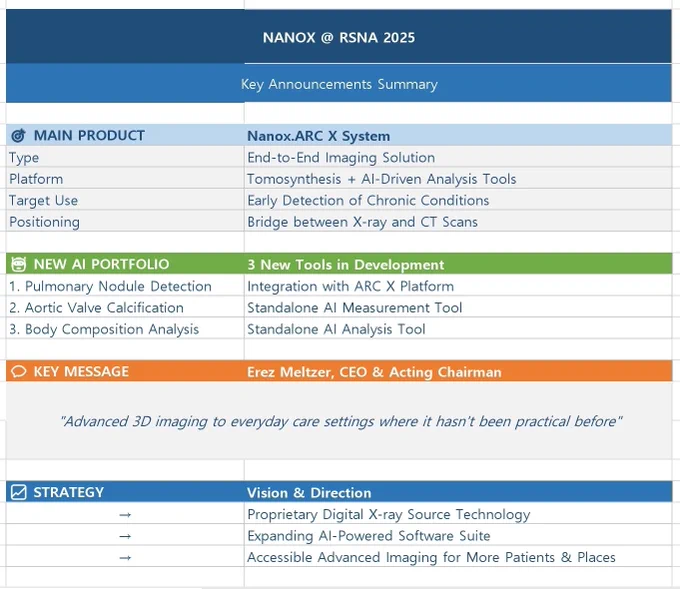
Task: Click the 3. Body Composition Analysis cell
Action: point(125,329)
